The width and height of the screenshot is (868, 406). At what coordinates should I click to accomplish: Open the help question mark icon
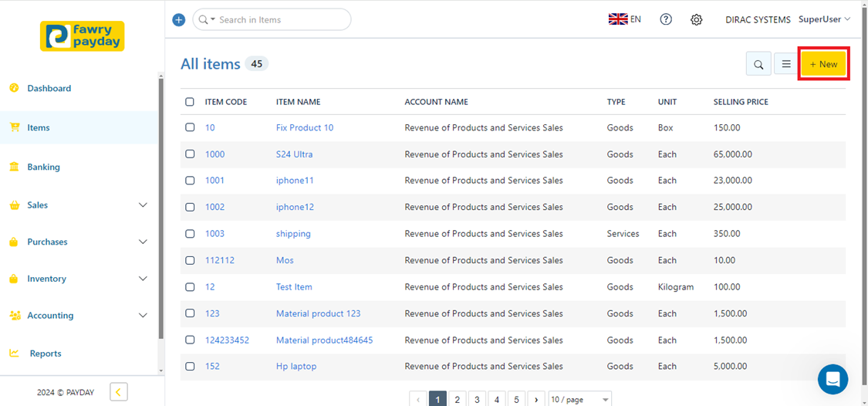[666, 19]
